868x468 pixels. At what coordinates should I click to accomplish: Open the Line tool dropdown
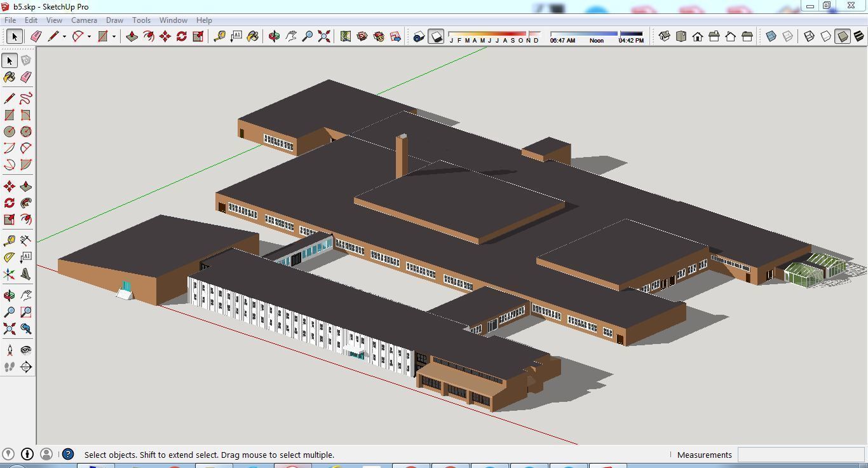64,36
